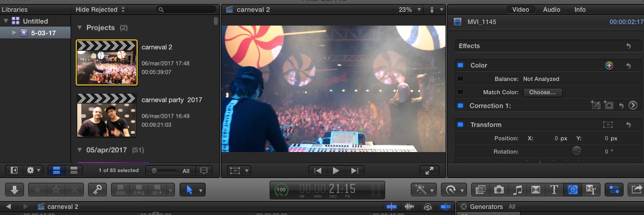Image resolution: width=644 pixels, height=215 pixels.
Task: Open the viewer 23% zoom dropdown
Action: [410, 10]
